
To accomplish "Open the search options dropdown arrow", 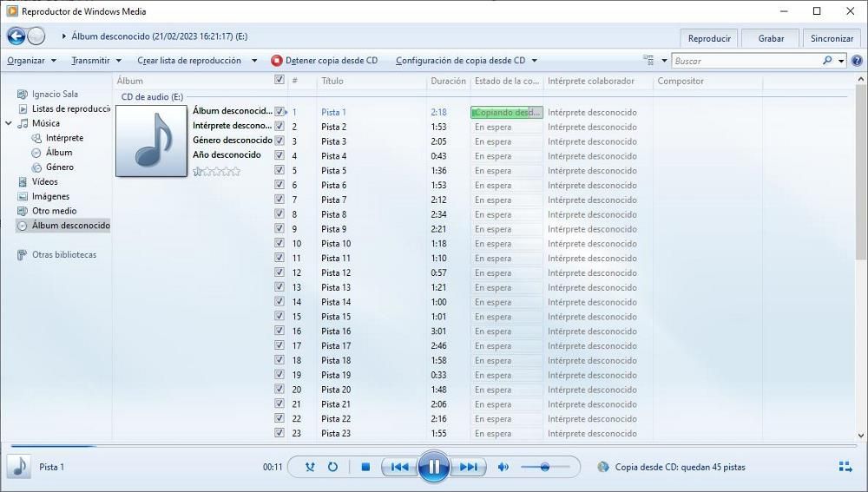I will tap(841, 61).
